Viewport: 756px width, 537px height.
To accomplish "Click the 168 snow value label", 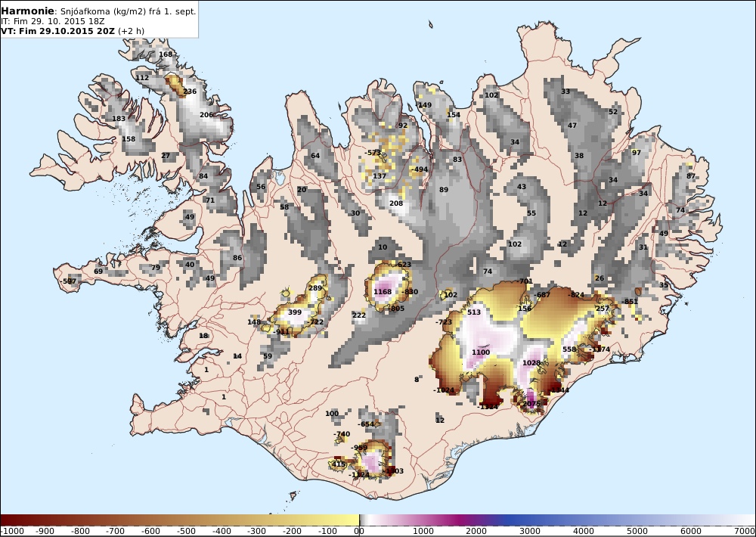I will pos(166,54).
